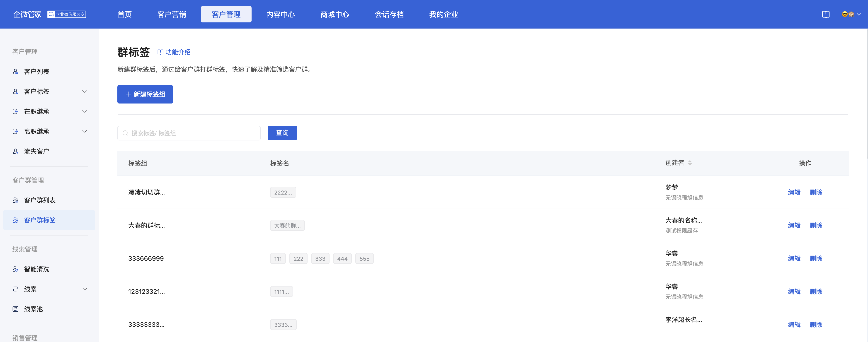The image size is (868, 342).
Task: Expand the 客户标签 submenu chevron
Action: point(85,91)
